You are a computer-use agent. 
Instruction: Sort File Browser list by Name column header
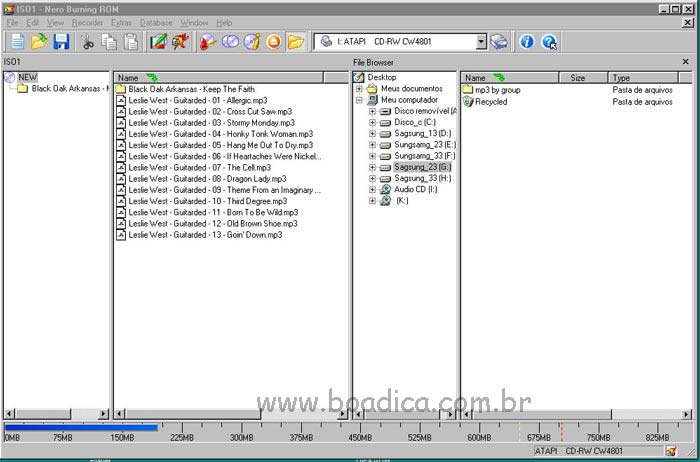point(509,78)
